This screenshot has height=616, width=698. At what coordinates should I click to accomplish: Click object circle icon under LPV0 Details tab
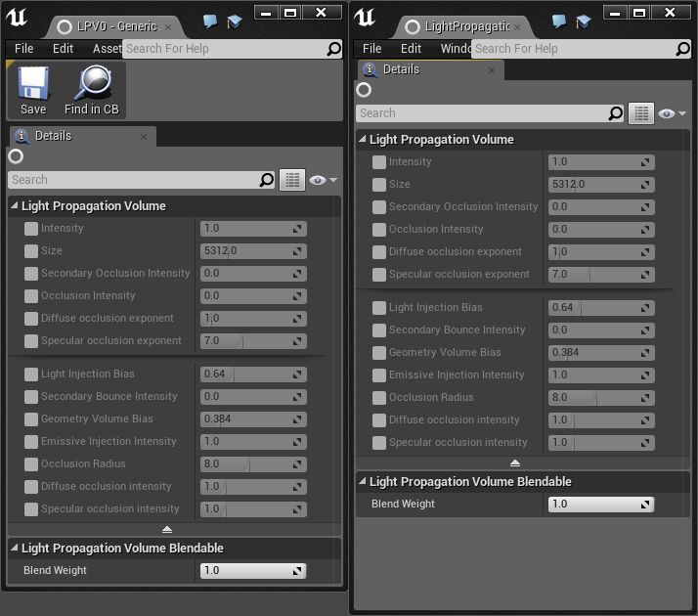[x=16, y=156]
